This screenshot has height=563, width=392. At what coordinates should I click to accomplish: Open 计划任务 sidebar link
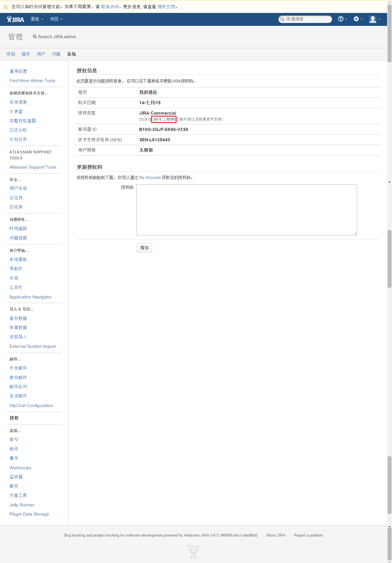18,139
